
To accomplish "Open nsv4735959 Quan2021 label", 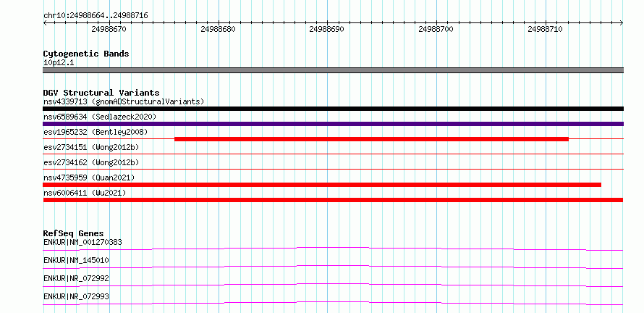I will click(89, 178).
